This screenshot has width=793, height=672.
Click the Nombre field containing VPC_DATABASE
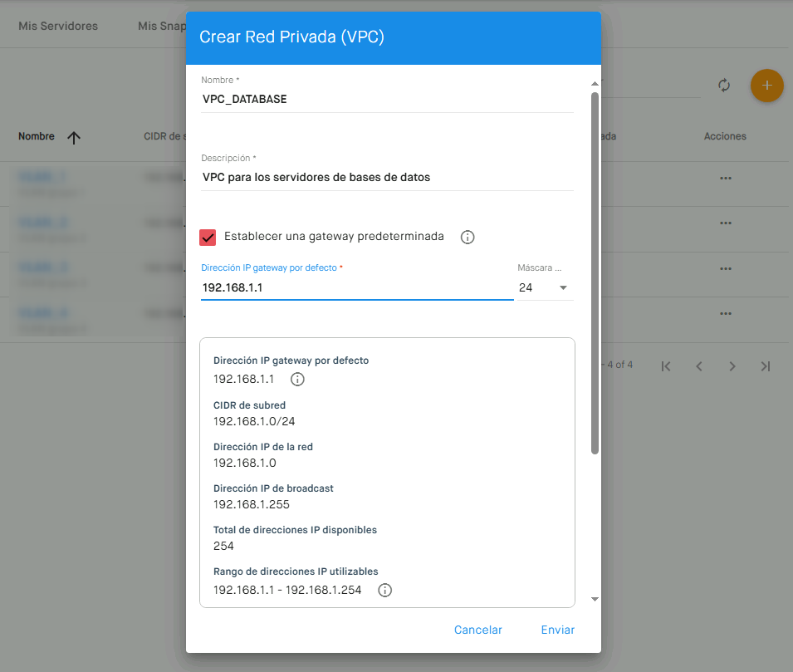click(387, 99)
